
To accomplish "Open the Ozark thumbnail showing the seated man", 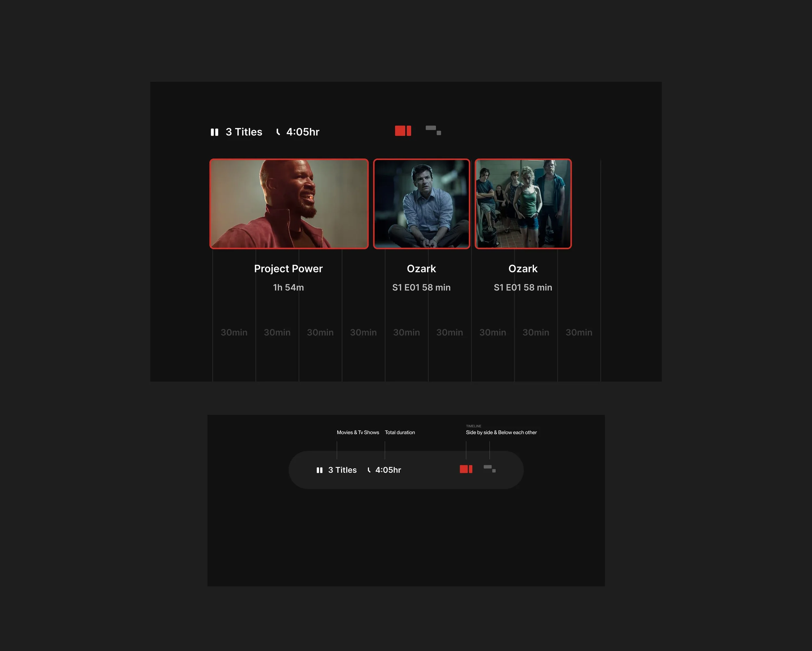I will tap(422, 203).
